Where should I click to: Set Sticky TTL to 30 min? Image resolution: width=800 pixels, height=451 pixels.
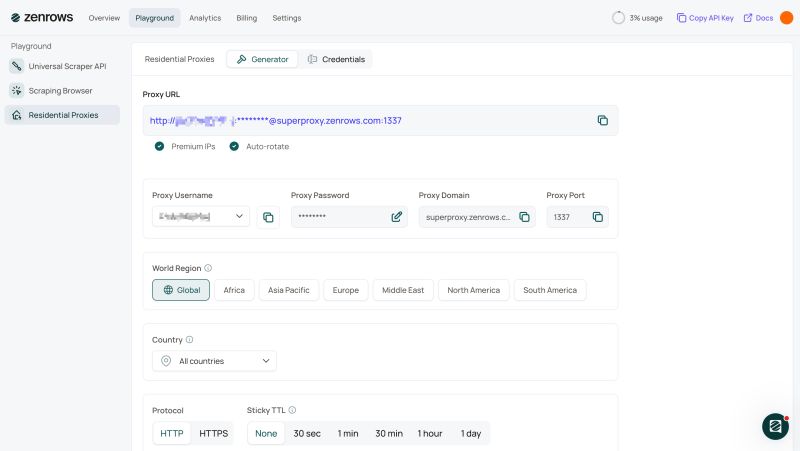point(389,433)
